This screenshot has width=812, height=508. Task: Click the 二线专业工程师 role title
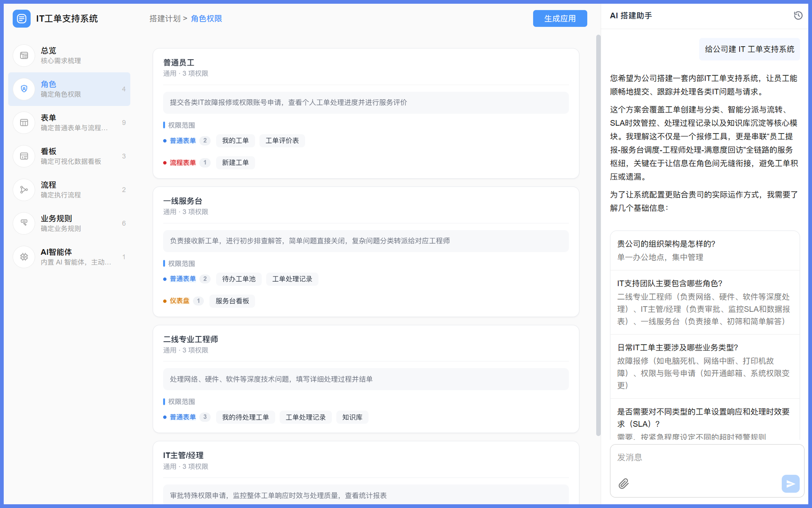click(x=190, y=339)
